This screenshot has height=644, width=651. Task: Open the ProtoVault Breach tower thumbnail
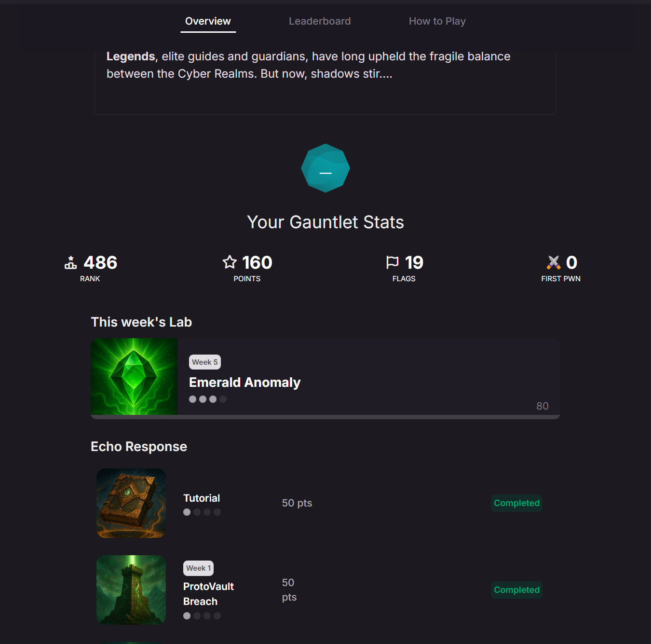click(131, 590)
